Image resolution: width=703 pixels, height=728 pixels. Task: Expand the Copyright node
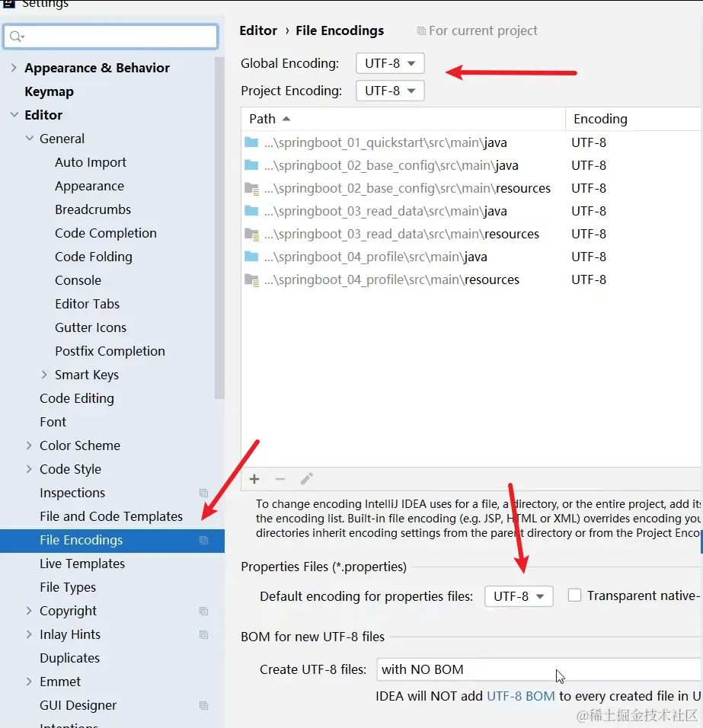pos(29,611)
